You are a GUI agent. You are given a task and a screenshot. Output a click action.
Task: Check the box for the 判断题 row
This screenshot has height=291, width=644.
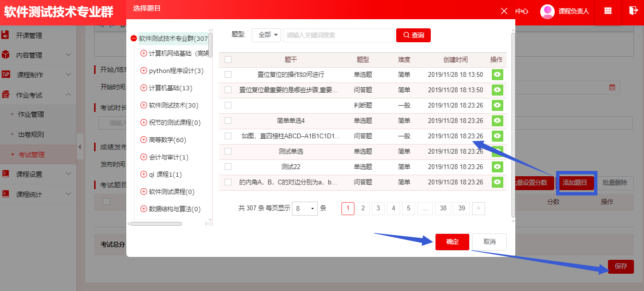point(228,105)
